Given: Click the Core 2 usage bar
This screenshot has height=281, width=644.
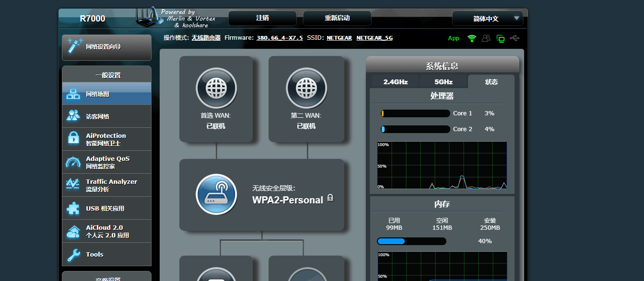Looking at the screenshot, I should (x=415, y=129).
